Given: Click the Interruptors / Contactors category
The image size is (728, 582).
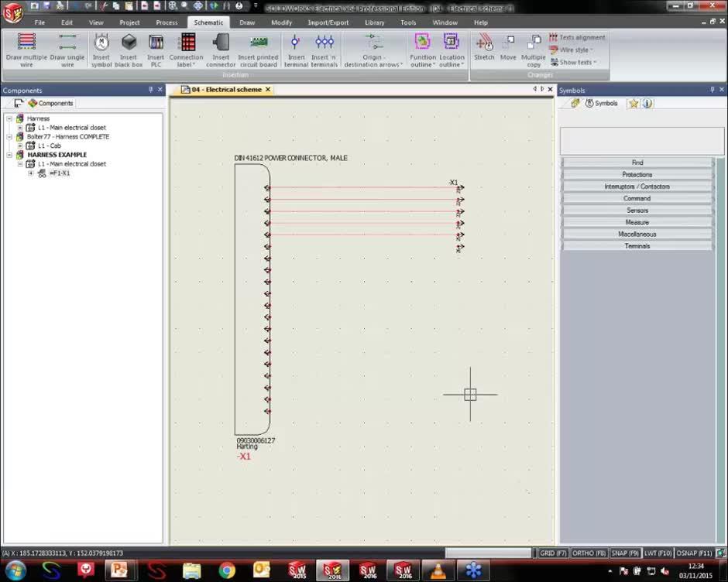Looking at the screenshot, I should [637, 186].
